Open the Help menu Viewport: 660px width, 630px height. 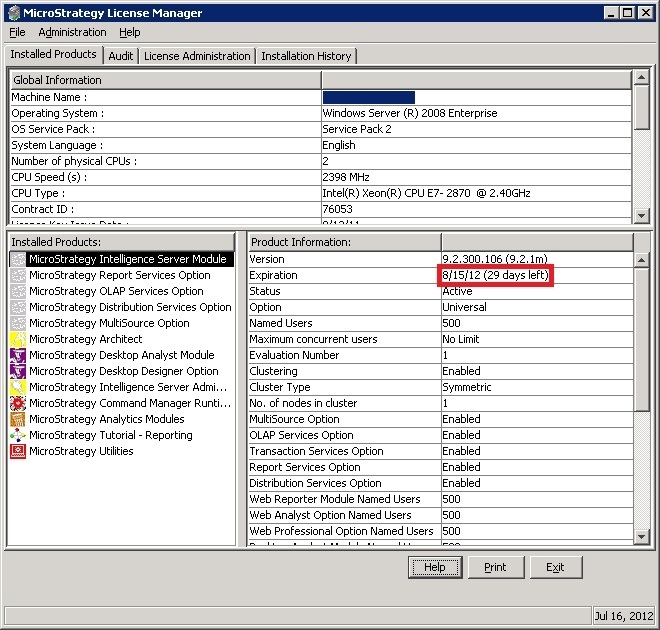pos(130,32)
